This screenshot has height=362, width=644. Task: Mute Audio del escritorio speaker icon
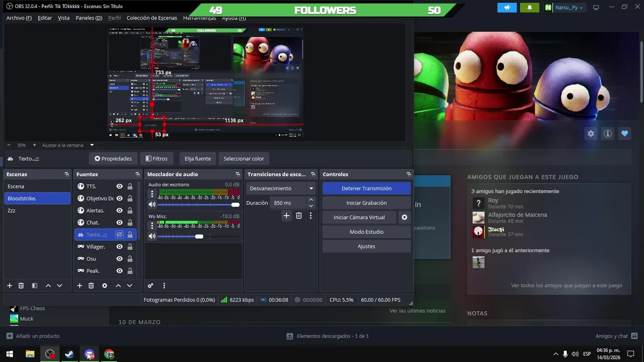point(152,205)
